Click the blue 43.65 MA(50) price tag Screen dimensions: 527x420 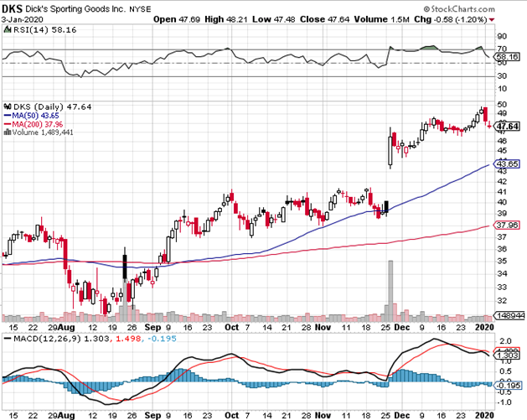(x=505, y=163)
